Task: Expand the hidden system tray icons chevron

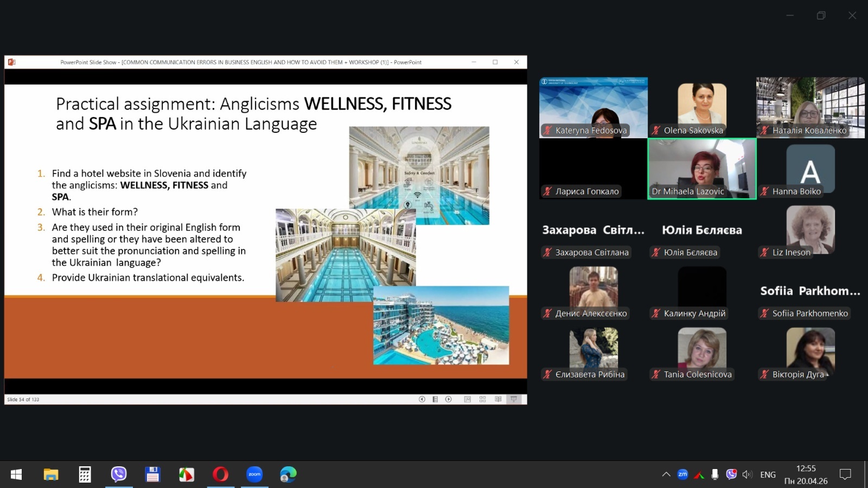Action: [666, 474]
